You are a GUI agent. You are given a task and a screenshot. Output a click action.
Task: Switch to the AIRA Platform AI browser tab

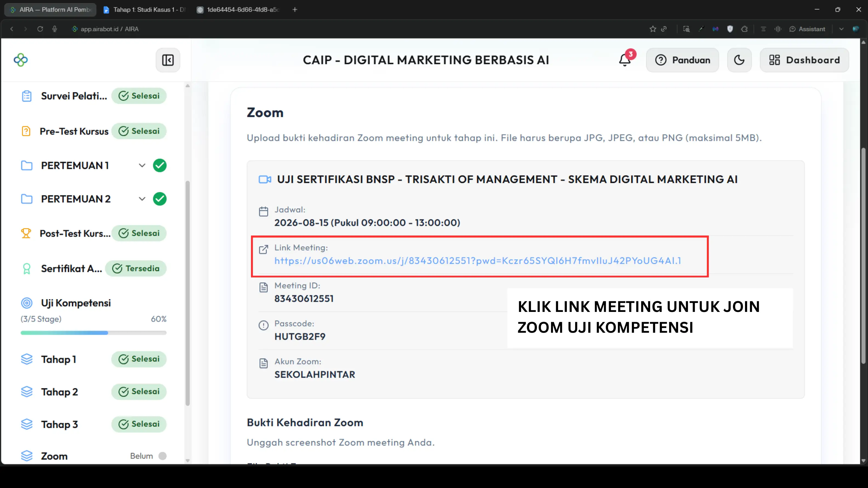coord(50,10)
